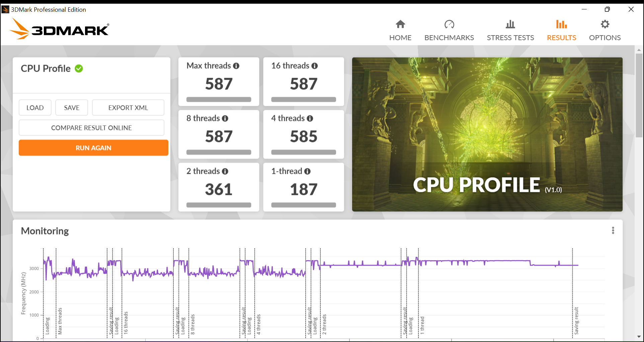Image resolution: width=644 pixels, height=342 pixels.
Task: Click info icon next to Max threads
Action: click(x=236, y=66)
